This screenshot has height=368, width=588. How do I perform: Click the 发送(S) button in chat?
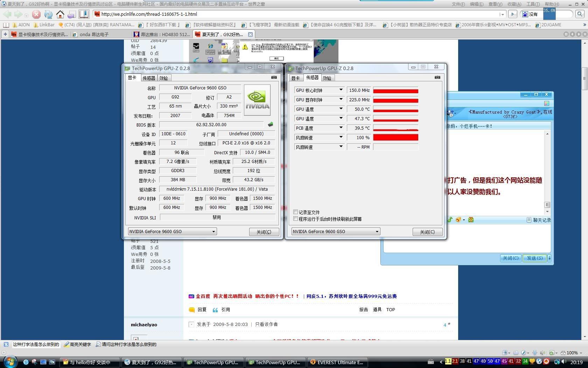[535, 258]
